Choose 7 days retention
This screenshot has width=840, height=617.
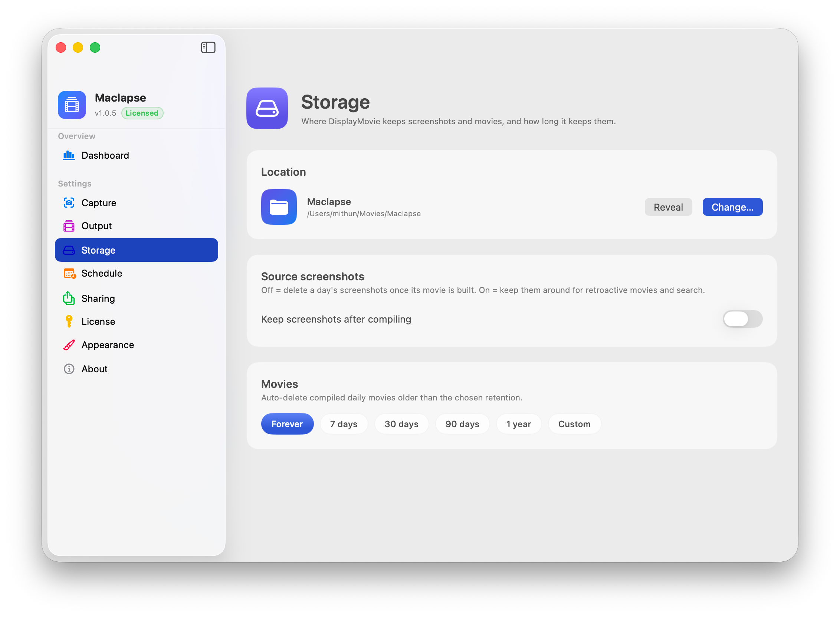pyautogui.click(x=344, y=424)
